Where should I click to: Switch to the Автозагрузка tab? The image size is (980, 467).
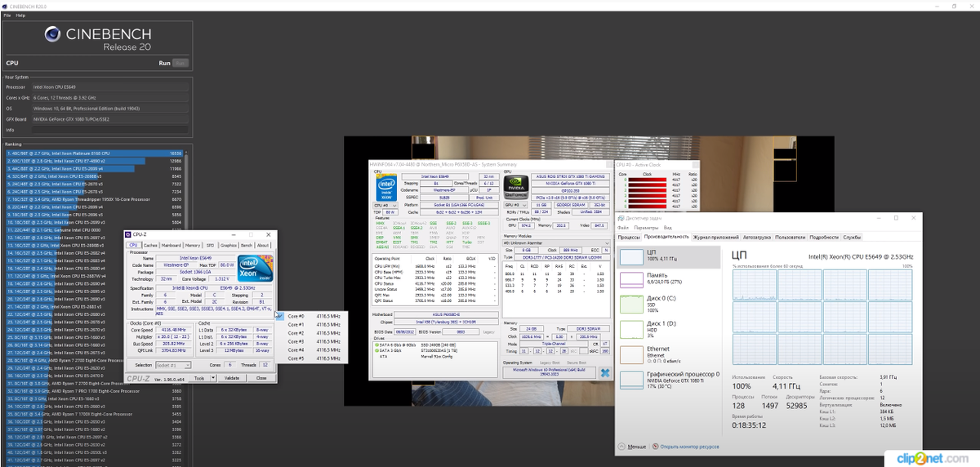756,237
